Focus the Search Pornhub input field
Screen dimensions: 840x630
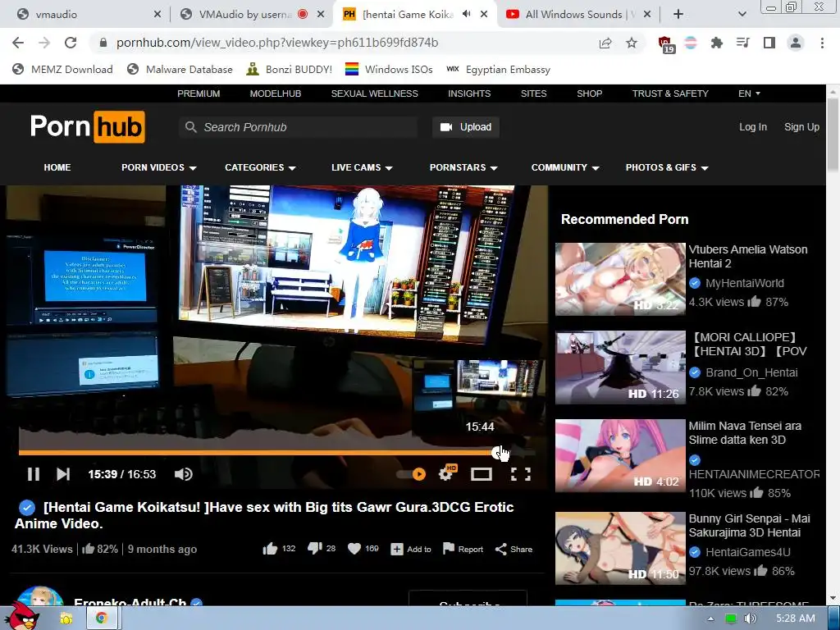click(299, 127)
